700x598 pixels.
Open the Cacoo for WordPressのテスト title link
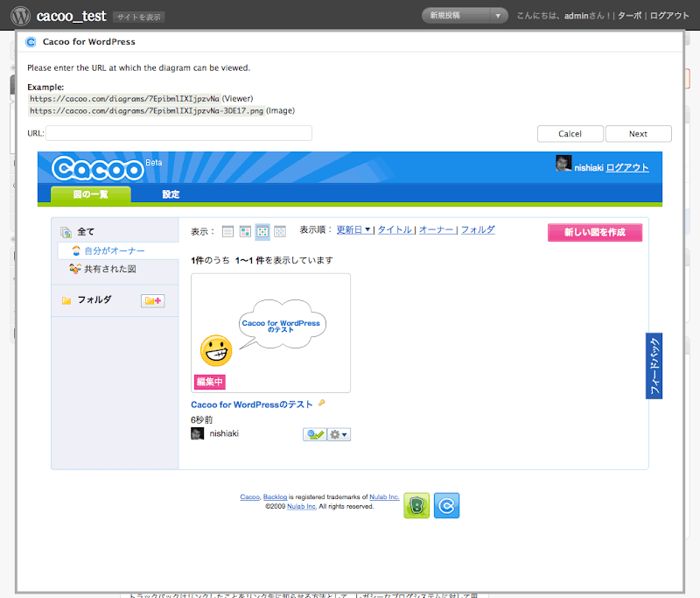tap(252, 405)
